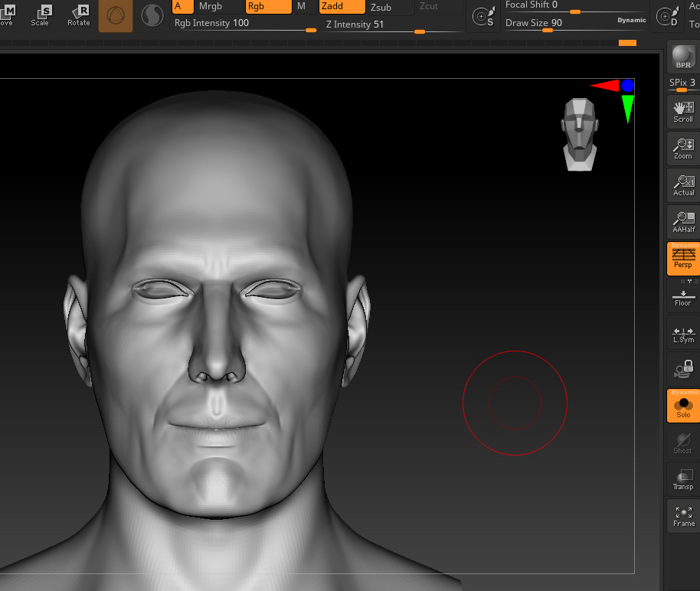700x591 pixels.
Task: Toggle Solo mode
Action: [683, 406]
